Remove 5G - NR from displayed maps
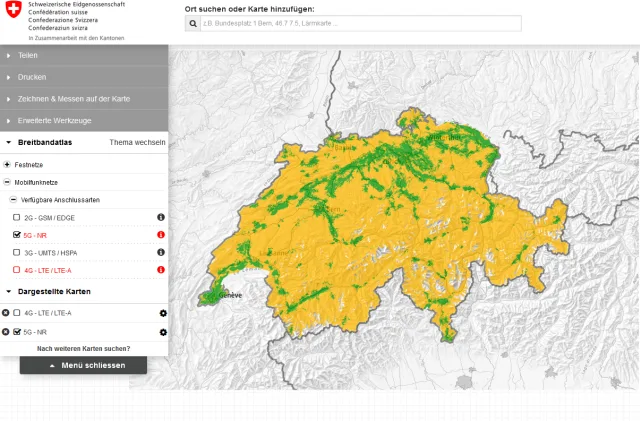The width and height of the screenshot is (640, 421). pos(6,331)
